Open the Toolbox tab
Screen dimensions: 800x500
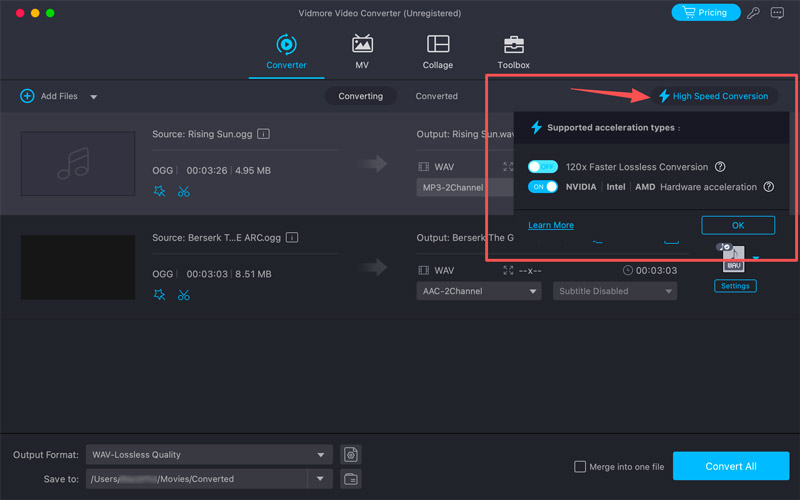point(513,52)
